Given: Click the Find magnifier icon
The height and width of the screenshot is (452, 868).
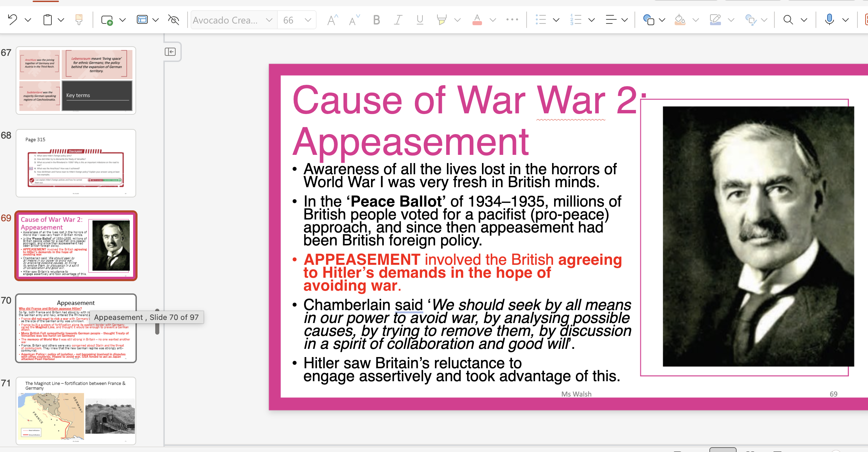Looking at the screenshot, I should tap(788, 20).
